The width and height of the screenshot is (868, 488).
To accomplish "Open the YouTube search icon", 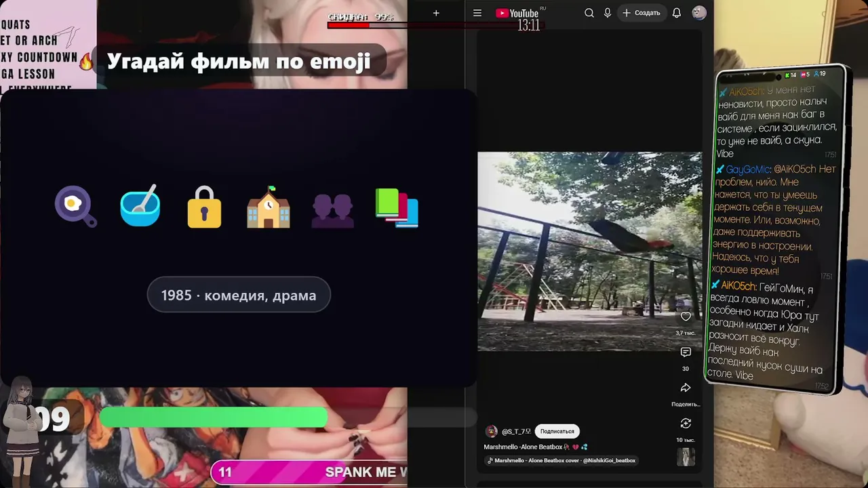I will [589, 13].
